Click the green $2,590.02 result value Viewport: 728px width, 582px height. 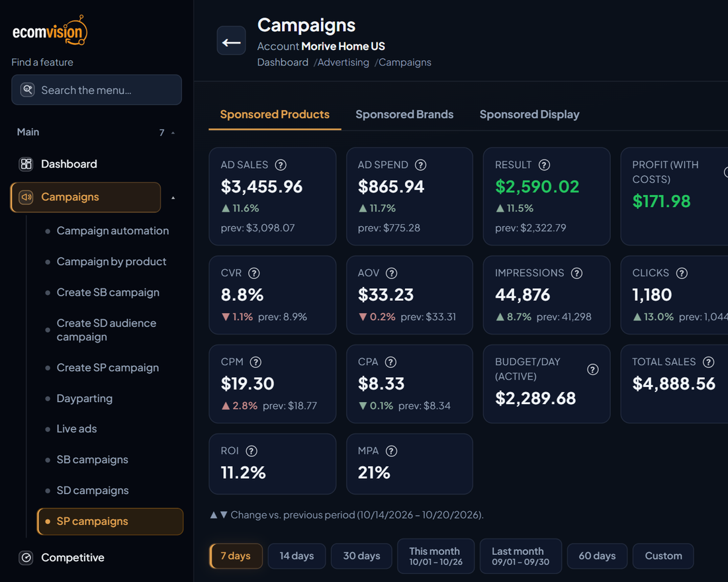(x=537, y=187)
